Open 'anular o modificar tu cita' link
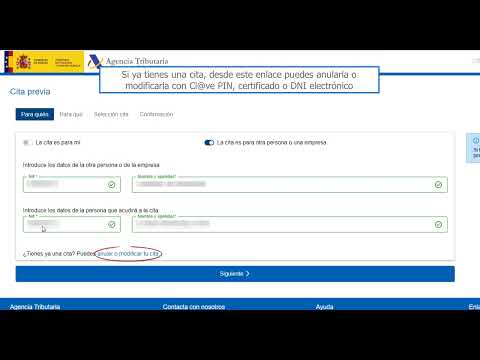Image resolution: width=480 pixels, height=360 pixels. coord(128,254)
